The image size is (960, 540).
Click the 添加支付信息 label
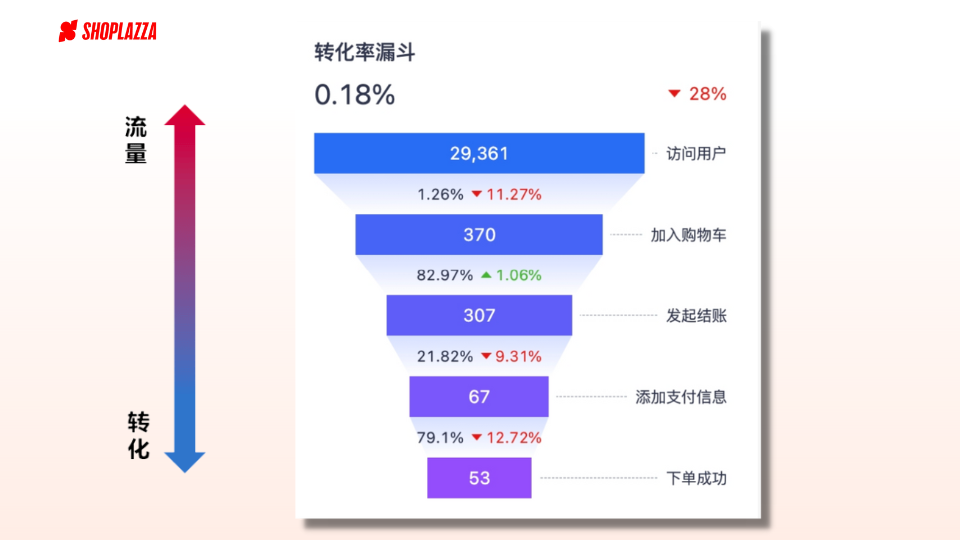pyautogui.click(x=681, y=397)
